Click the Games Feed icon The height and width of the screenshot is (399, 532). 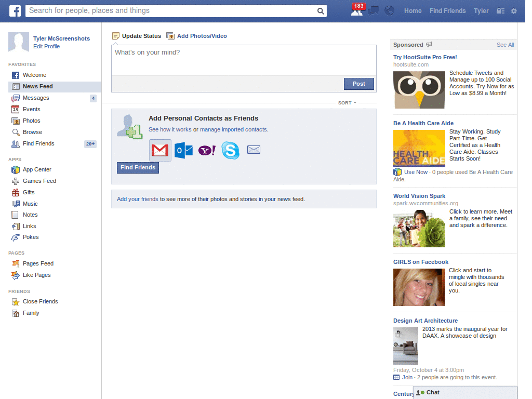(16, 181)
